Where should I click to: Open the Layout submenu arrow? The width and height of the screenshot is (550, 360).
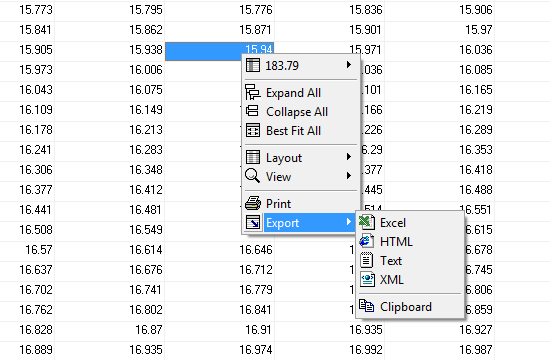(348, 156)
